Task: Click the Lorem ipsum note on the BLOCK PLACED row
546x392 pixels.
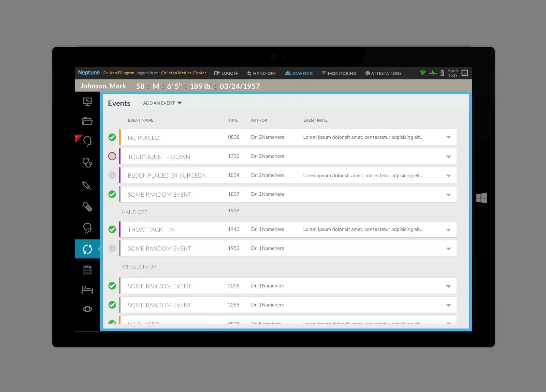Action: coord(363,176)
